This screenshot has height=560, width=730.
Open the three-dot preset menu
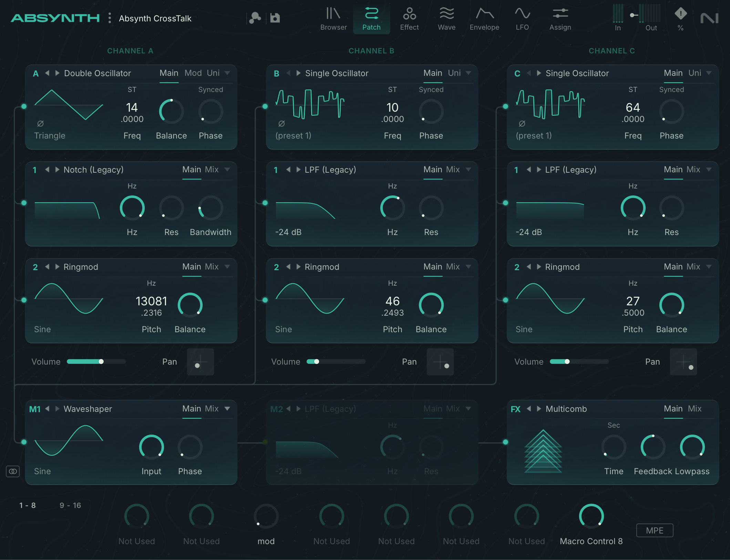coord(110,18)
